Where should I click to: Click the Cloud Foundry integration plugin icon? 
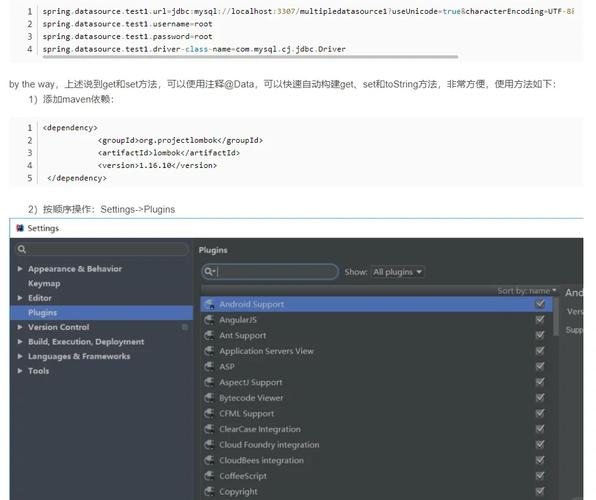(x=209, y=444)
